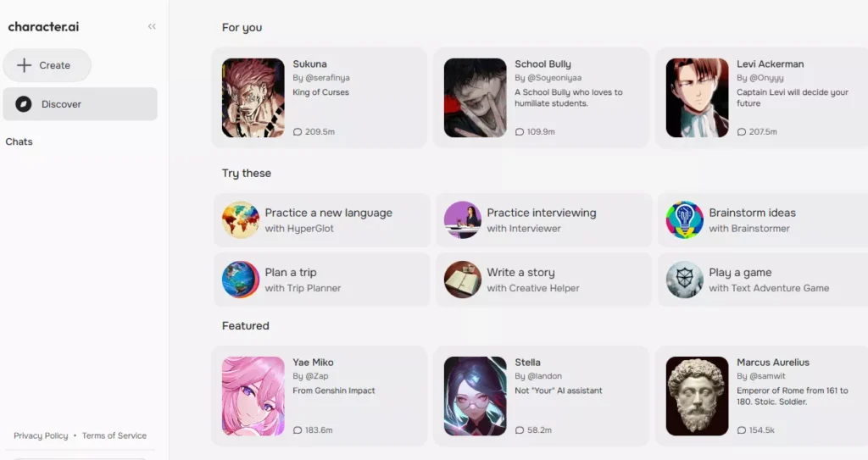This screenshot has width=868, height=460.
Task: Collapse the sidebar with the double chevron
Action: [x=152, y=26]
